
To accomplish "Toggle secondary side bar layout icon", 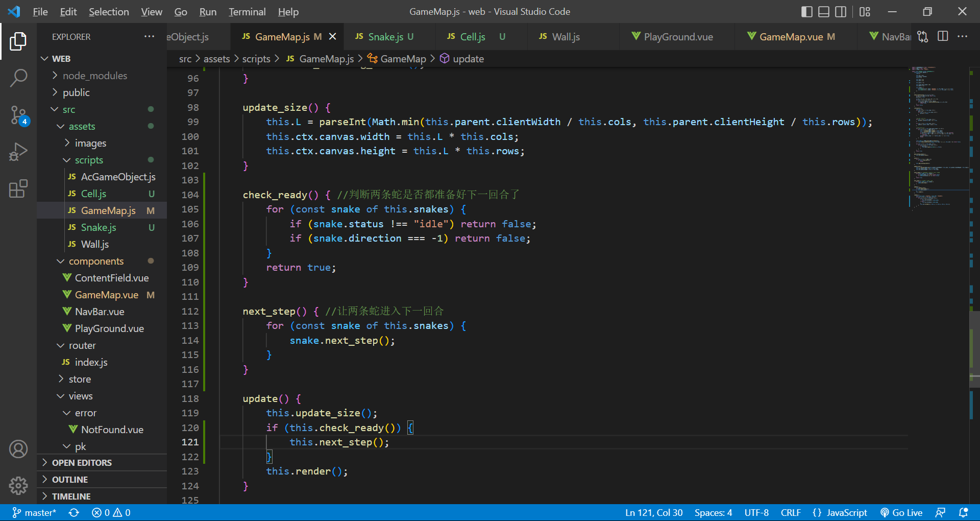I will click(841, 12).
